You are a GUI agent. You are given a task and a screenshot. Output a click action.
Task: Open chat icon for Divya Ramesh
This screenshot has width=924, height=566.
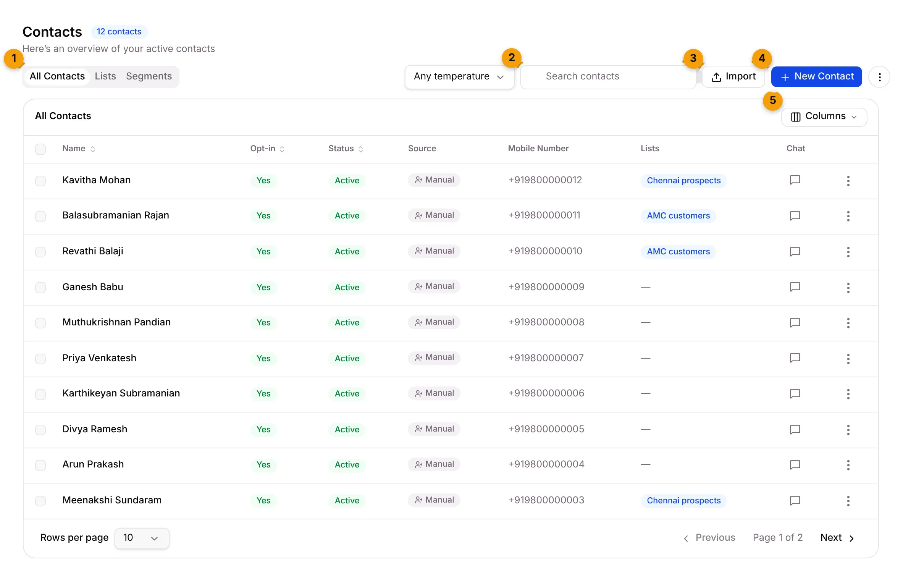(795, 430)
